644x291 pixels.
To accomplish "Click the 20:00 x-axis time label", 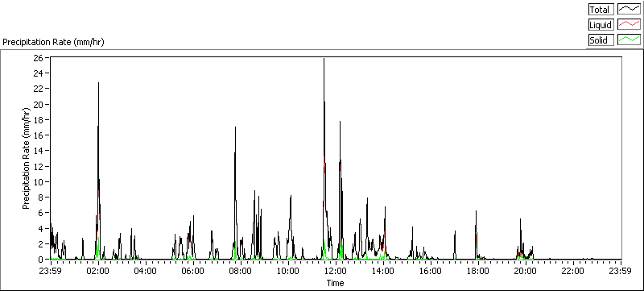I will [x=526, y=271].
